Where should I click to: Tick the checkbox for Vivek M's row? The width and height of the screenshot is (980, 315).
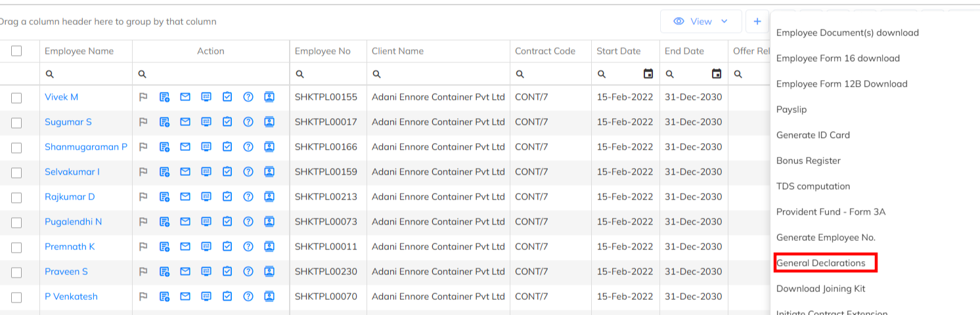pos(16,98)
